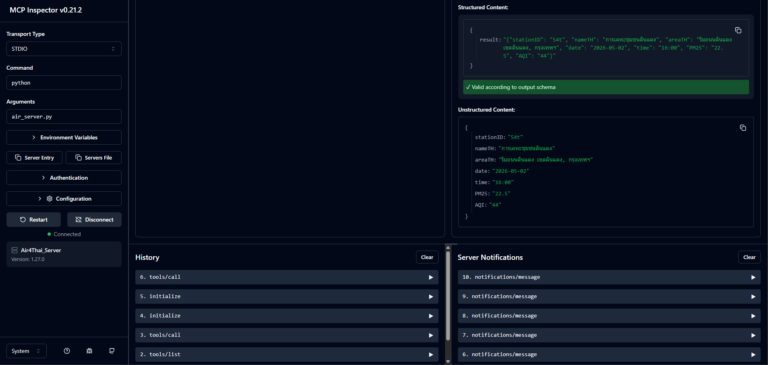Expand history entry 3. tools/call
The height and width of the screenshot is (365, 768).
(287, 335)
